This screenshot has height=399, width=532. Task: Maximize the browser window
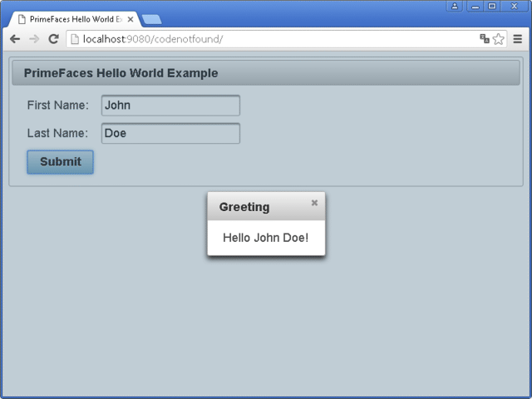click(492, 6)
